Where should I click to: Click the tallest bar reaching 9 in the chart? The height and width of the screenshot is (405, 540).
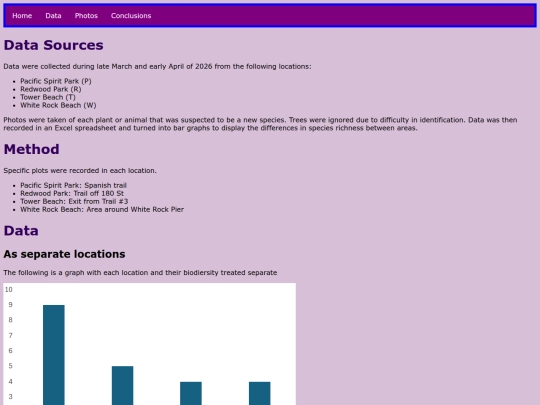point(54,355)
